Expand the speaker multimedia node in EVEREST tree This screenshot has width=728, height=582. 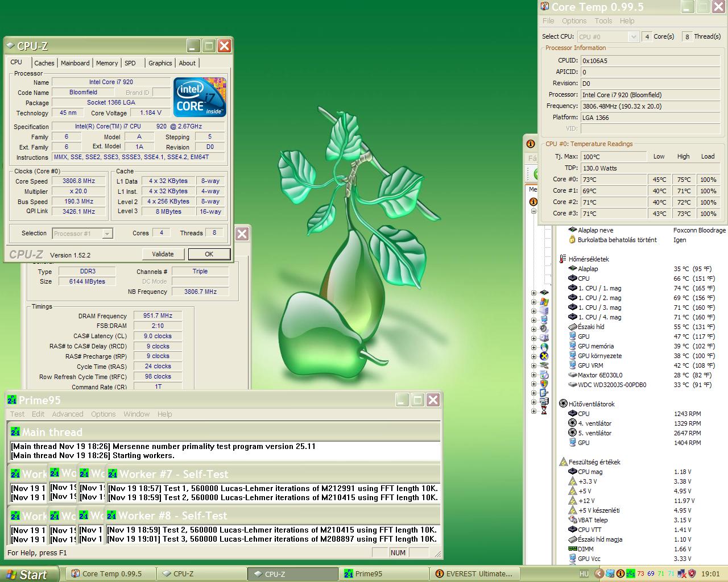pyautogui.click(x=533, y=329)
